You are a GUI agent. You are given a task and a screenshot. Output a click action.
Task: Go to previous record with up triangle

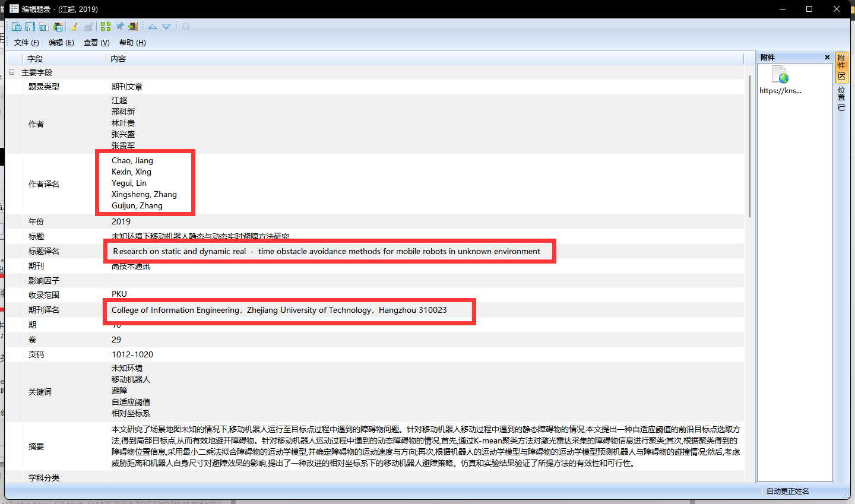152,26
